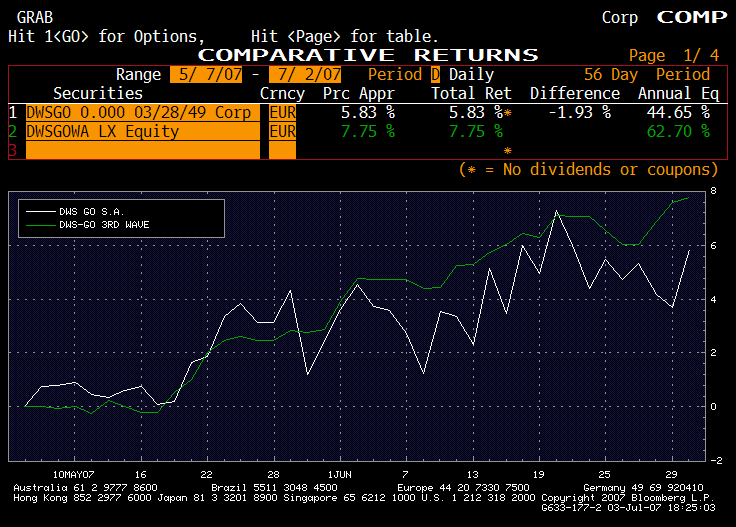Screen dimensions: 736x527
Task: Click the 7.75 % total return value
Action: click(476, 131)
